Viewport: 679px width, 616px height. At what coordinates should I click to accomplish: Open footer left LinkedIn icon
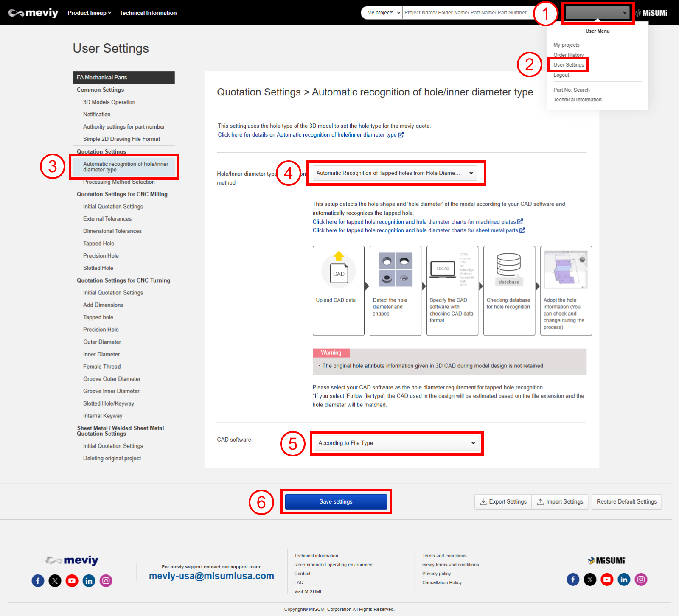click(89, 581)
